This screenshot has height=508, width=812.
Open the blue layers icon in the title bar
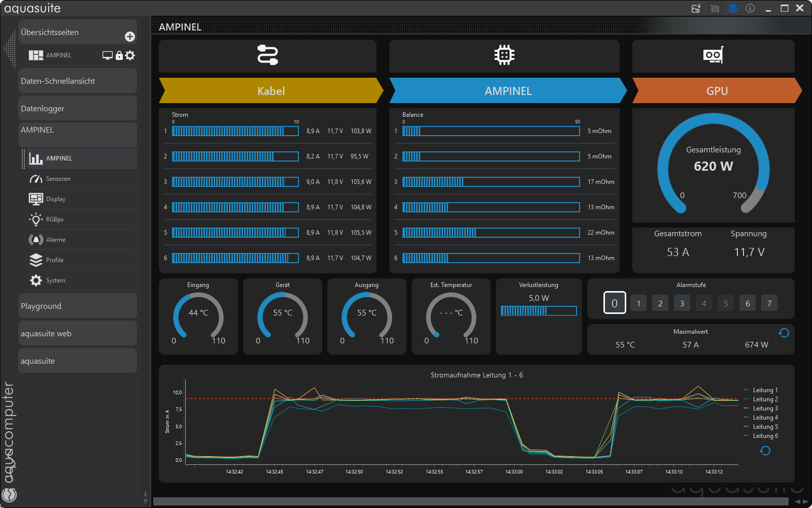pyautogui.click(x=732, y=8)
